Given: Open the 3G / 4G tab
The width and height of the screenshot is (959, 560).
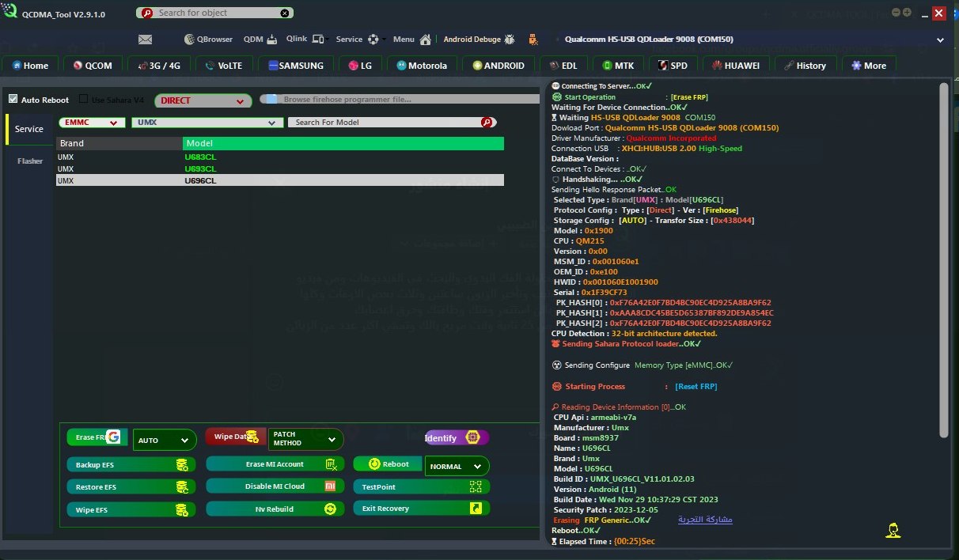Looking at the screenshot, I should click(160, 66).
